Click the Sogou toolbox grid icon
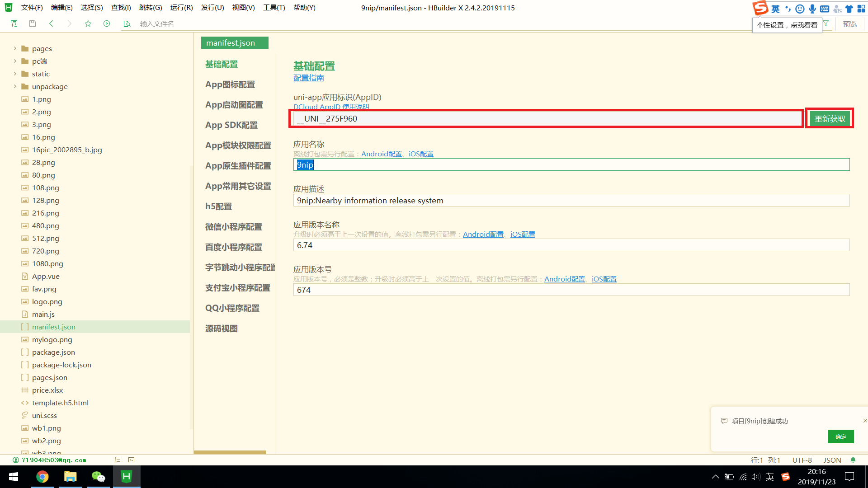 pos(861,9)
